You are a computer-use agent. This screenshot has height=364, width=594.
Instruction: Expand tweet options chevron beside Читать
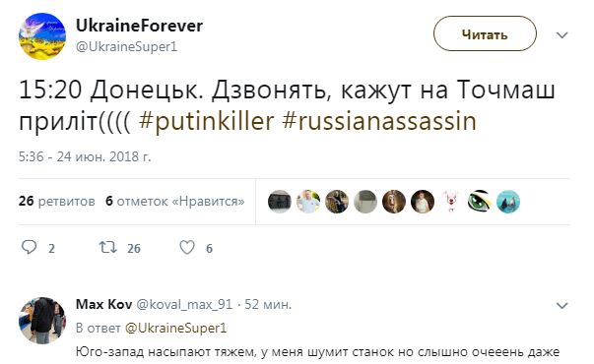coord(561,35)
